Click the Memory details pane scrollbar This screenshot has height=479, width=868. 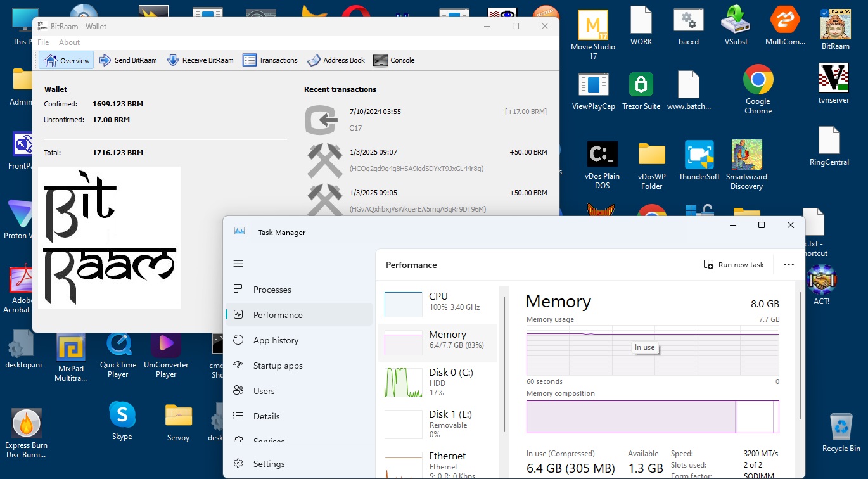799,355
